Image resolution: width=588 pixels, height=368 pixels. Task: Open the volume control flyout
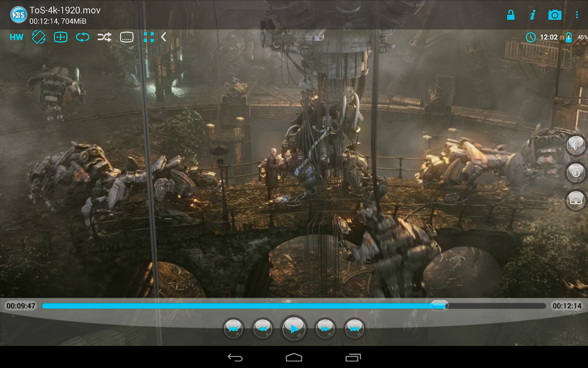tap(575, 146)
